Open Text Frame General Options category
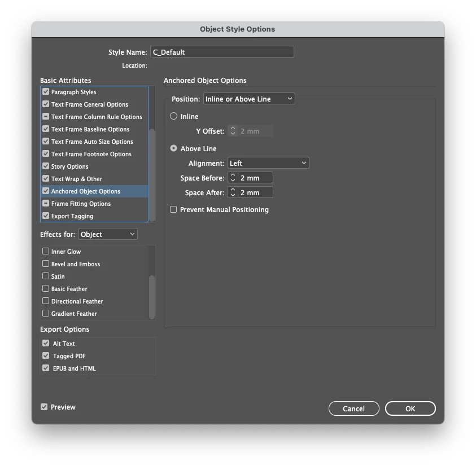The image size is (476, 466). [x=90, y=104]
